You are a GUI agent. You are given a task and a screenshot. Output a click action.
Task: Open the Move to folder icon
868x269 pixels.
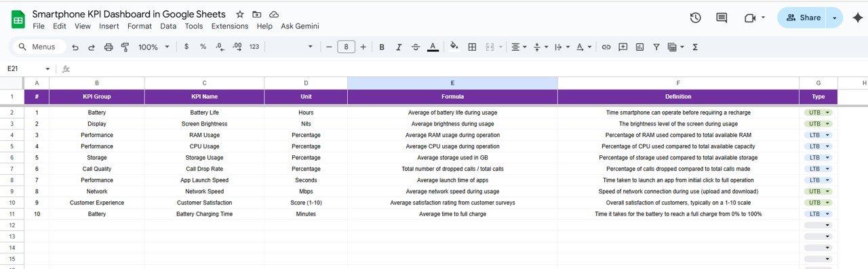257,14
